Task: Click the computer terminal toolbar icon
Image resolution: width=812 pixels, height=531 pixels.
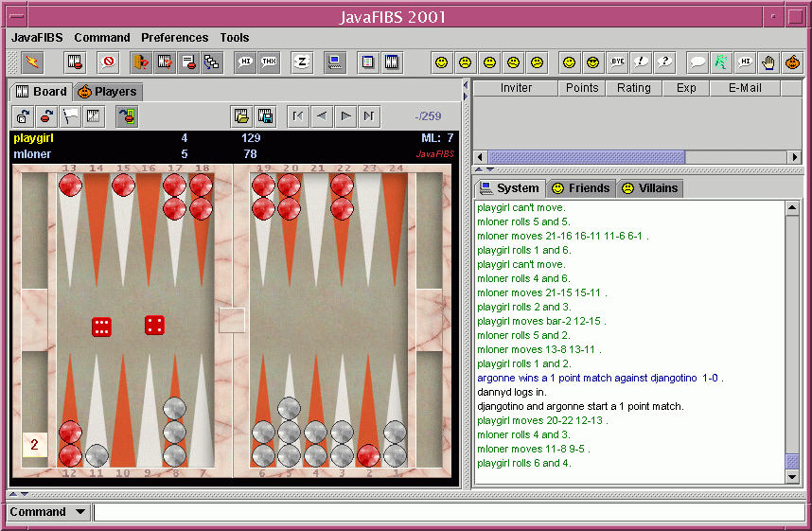Action: pos(334,62)
